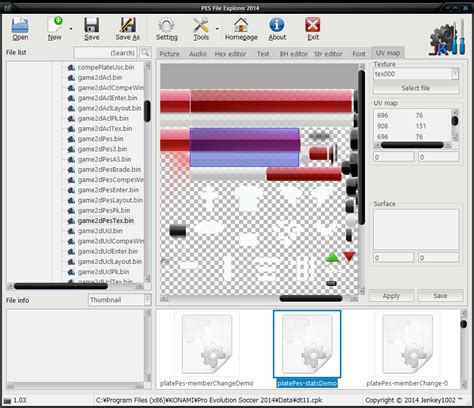Click texture preview vertical scrollbar
The height and width of the screenshot is (408, 474).
click(x=361, y=147)
